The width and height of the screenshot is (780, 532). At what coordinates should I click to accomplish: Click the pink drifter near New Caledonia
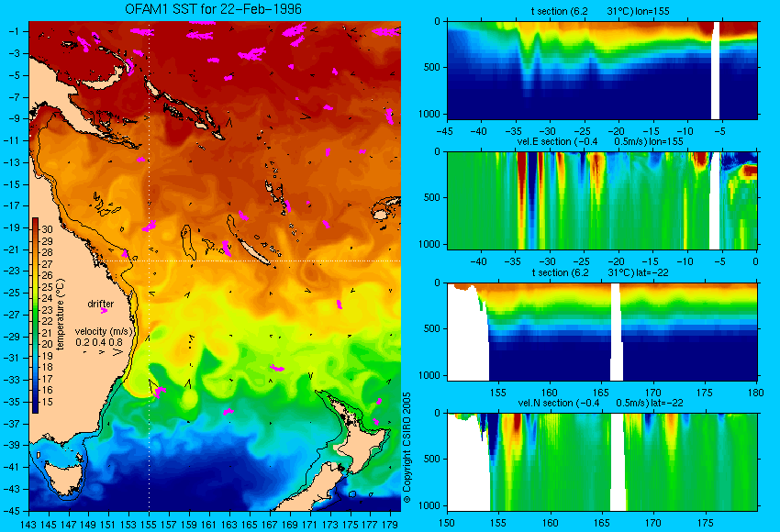227,247
